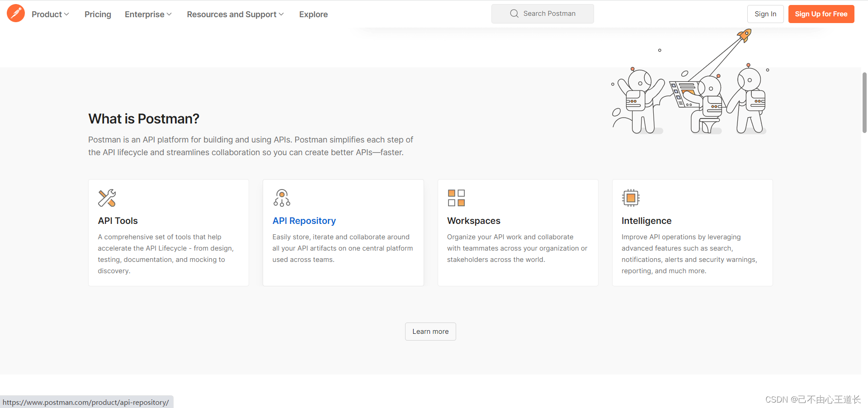Click the Postman logo icon
Screen dimensions: 868x408
point(16,14)
